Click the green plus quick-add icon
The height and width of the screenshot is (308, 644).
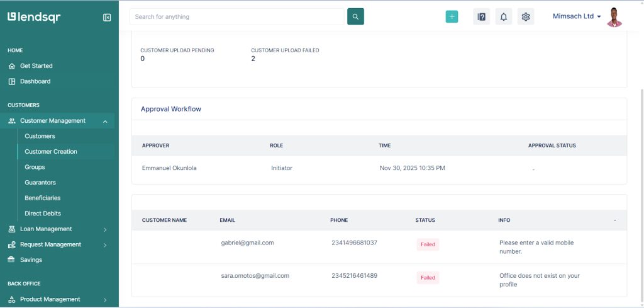coord(452,17)
